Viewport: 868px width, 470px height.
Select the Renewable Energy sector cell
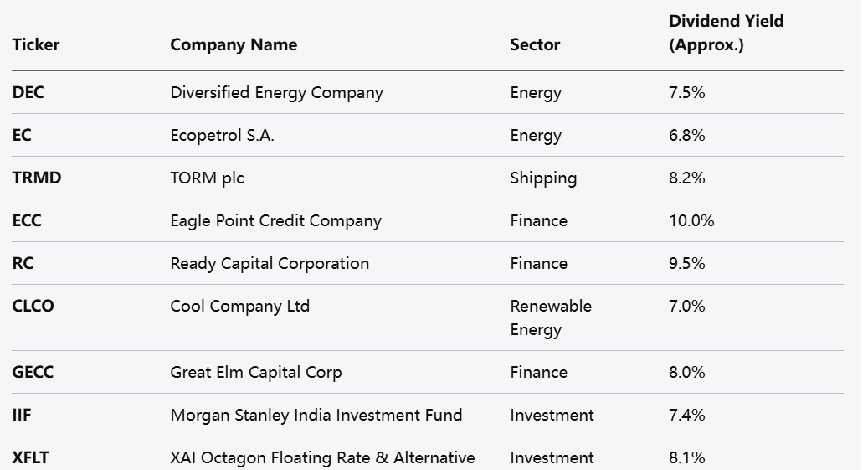coord(550,318)
